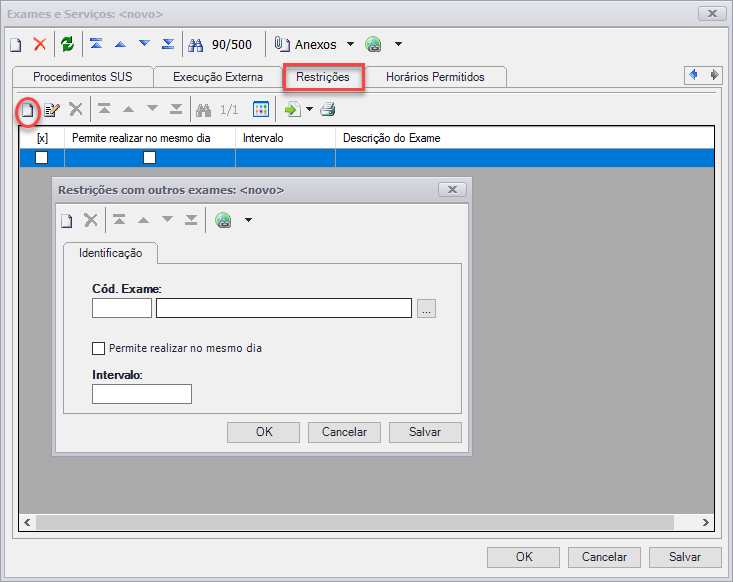Go to next record blue down arrow
This screenshot has width=733, height=582.
coord(144,43)
